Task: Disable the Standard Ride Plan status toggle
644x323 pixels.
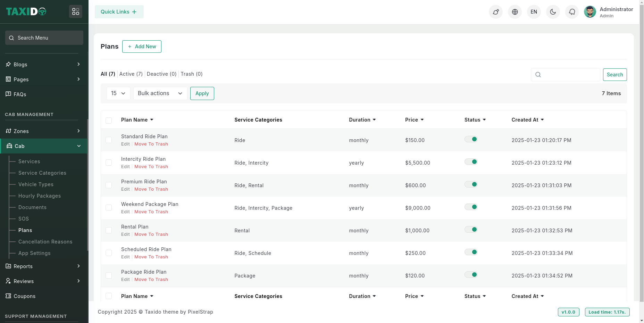Action: (471, 139)
